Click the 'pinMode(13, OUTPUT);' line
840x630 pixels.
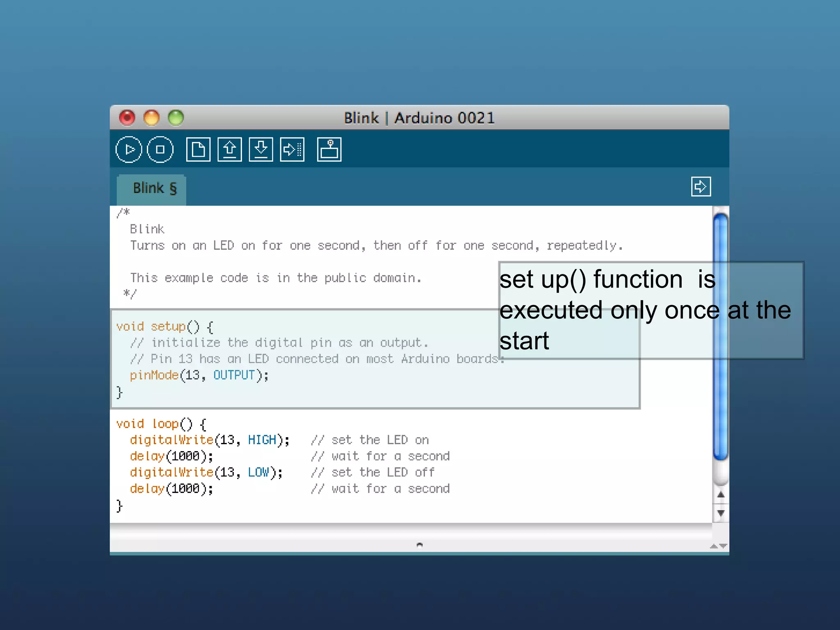click(x=199, y=375)
